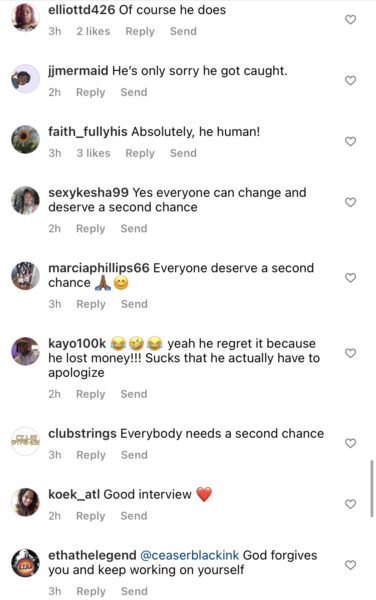376x600 pixels.
Task: Open the sunflower avatar of faith_fullyhis
Action: [x=25, y=139]
